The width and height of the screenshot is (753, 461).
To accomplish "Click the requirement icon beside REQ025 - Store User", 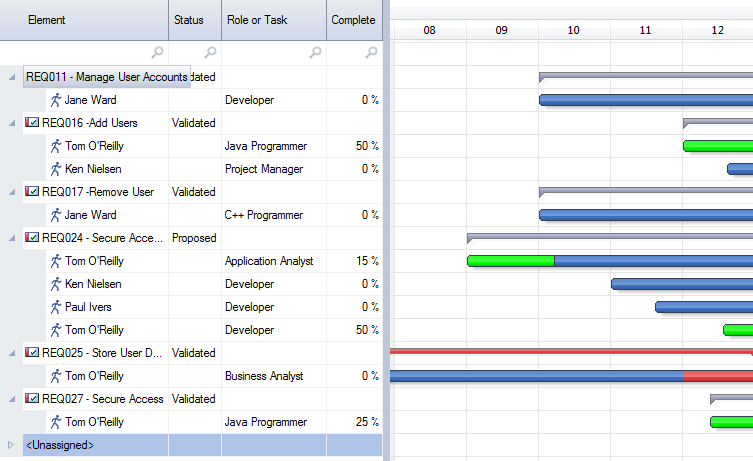I will pyautogui.click(x=32, y=353).
